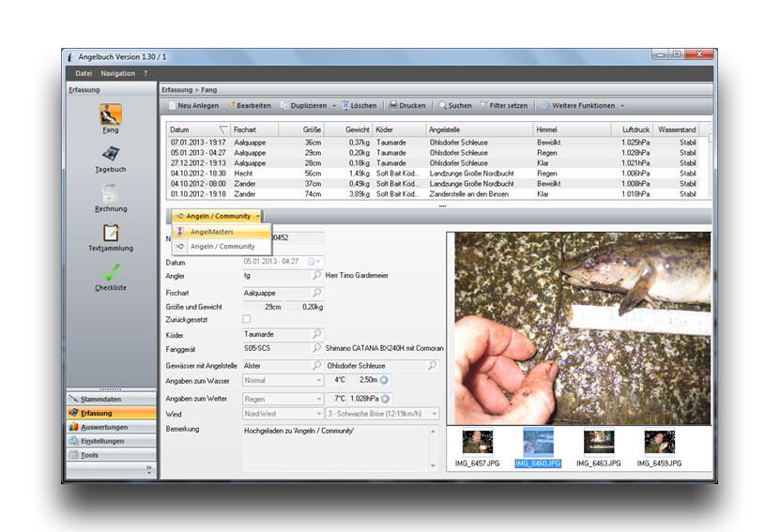Sort by the Datum column header
The width and height of the screenshot is (780, 532).
(198, 129)
